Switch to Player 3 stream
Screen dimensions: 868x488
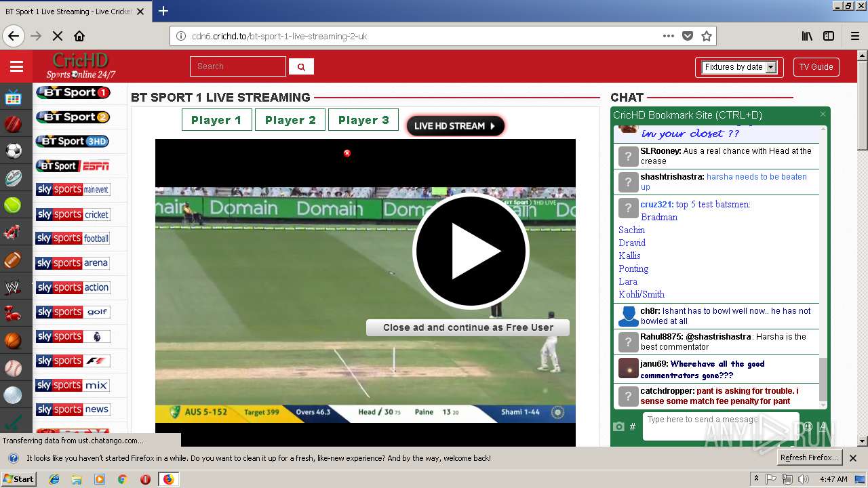pos(363,120)
